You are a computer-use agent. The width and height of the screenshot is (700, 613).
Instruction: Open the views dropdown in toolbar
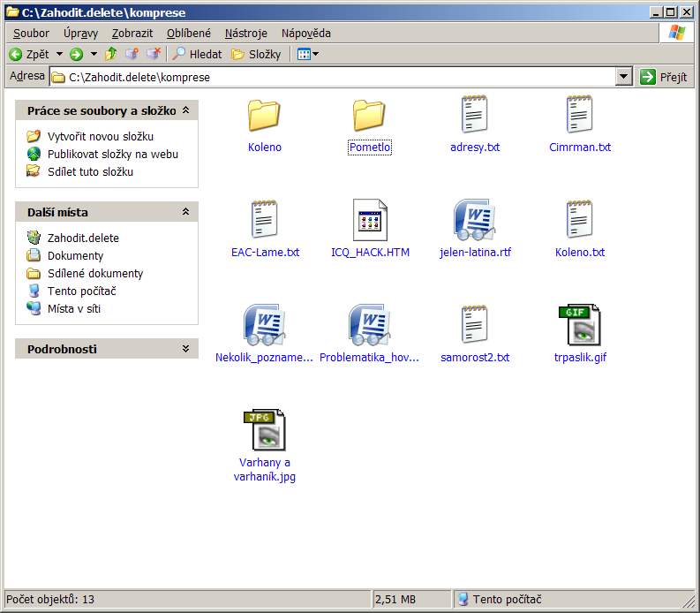tap(308, 54)
